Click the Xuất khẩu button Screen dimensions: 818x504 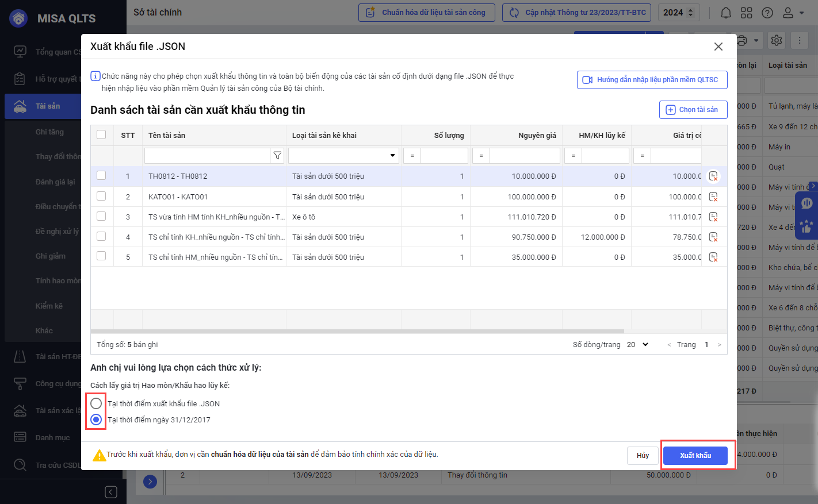(695, 456)
